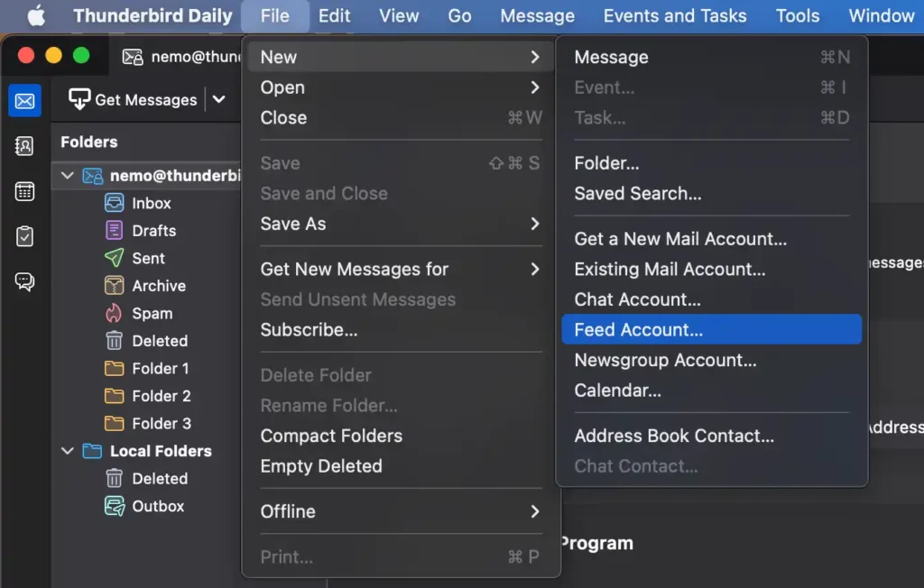Viewport: 924px width, 588px height.
Task: Click the Get Messages button
Action: 134,99
